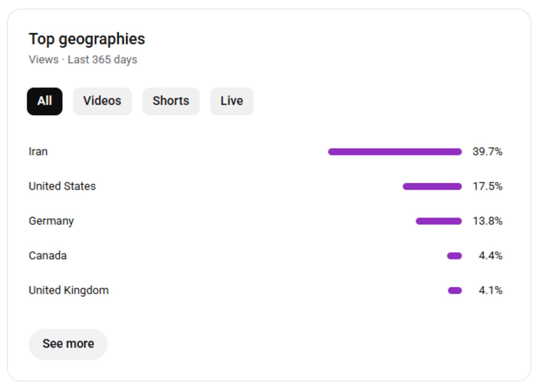The height and width of the screenshot is (392, 540).
Task: Click the 13.8% percentage for Germany
Action: (487, 221)
